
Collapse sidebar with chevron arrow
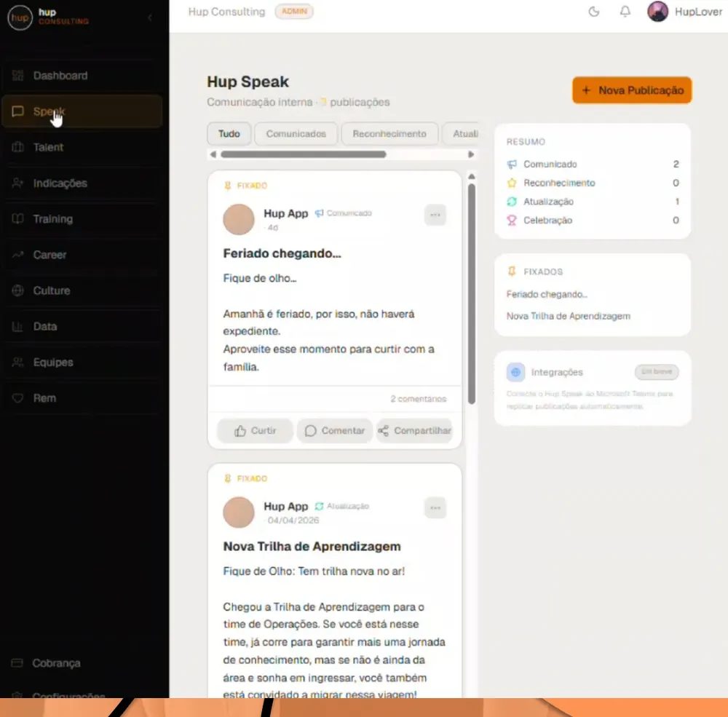click(150, 17)
